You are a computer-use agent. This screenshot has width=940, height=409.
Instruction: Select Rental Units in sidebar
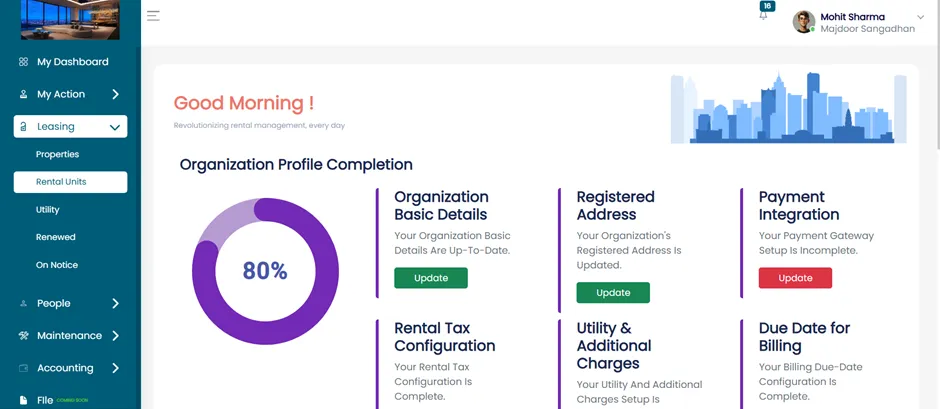tap(70, 182)
